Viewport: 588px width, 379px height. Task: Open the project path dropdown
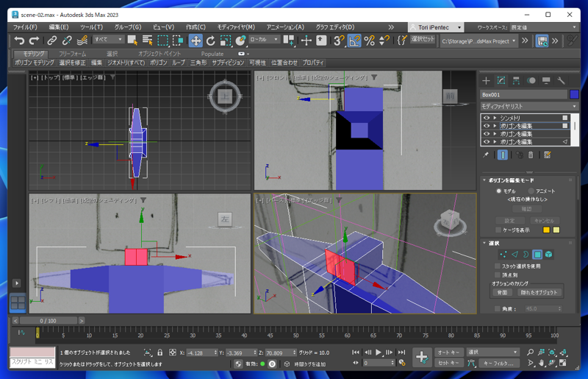[479, 41]
